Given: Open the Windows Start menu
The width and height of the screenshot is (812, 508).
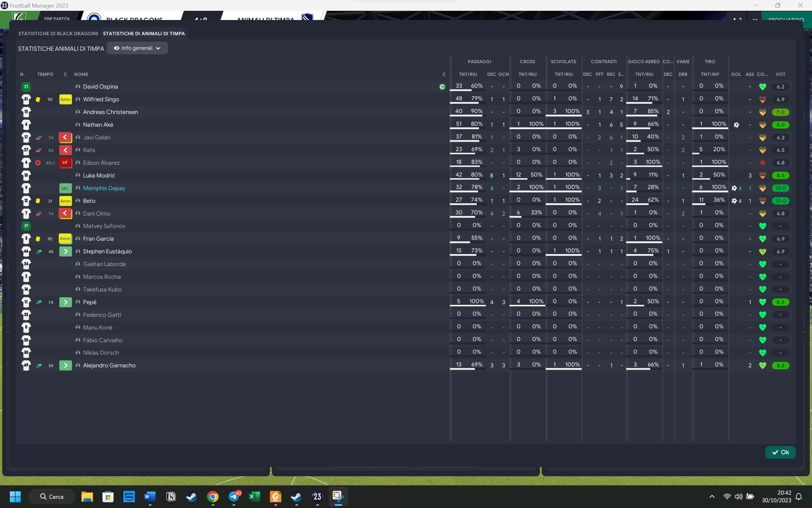Looking at the screenshot, I should (x=16, y=497).
